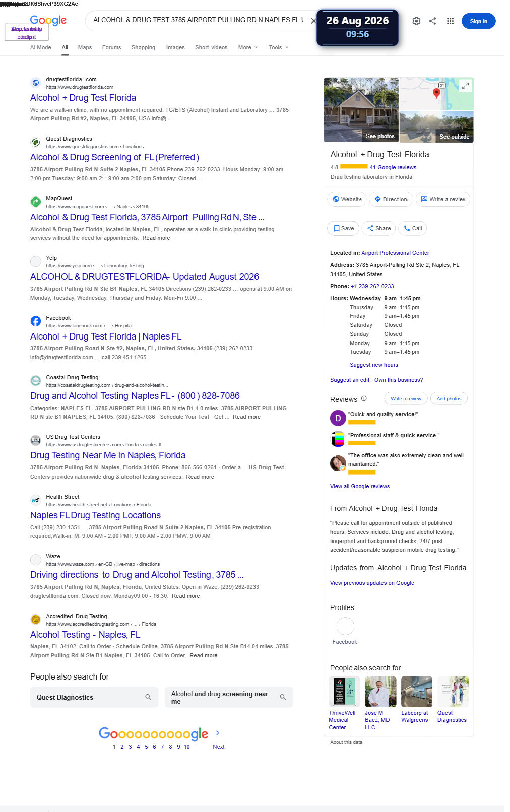
Task: Go to results page 10
Action: click(186, 747)
